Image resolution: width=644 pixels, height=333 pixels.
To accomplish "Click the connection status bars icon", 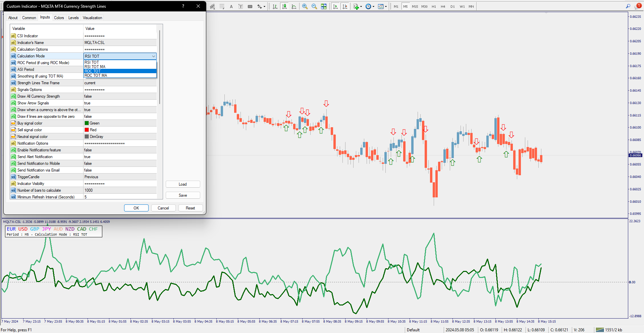I will click(x=600, y=330).
